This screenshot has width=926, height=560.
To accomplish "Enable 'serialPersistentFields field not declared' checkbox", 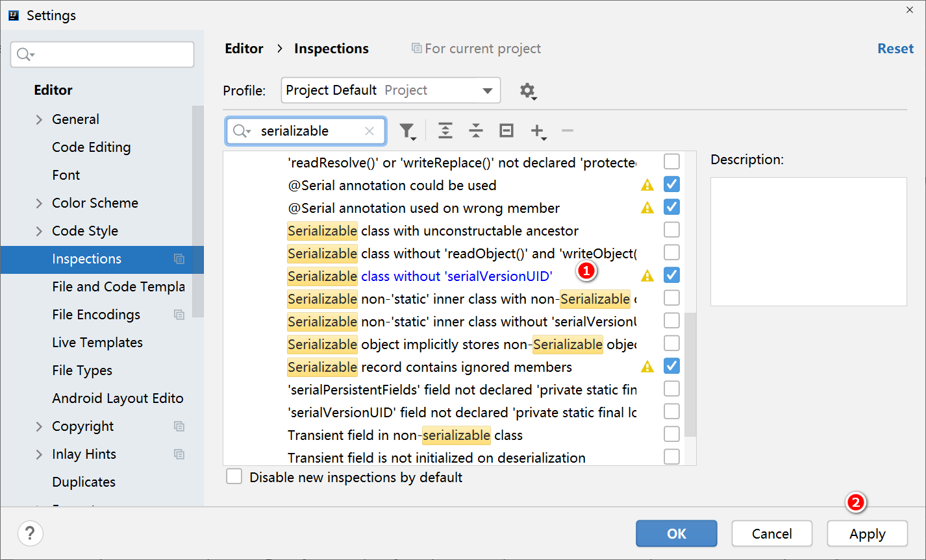I will pyautogui.click(x=672, y=389).
